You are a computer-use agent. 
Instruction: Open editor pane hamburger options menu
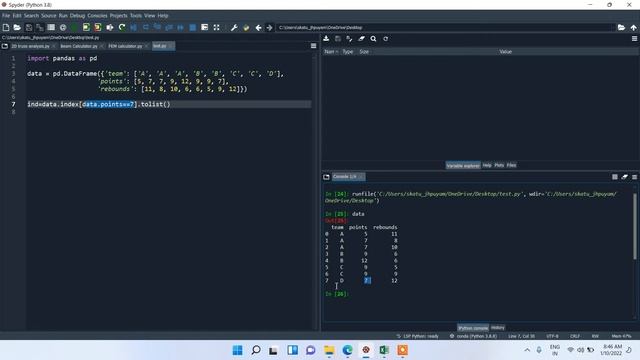(313, 46)
